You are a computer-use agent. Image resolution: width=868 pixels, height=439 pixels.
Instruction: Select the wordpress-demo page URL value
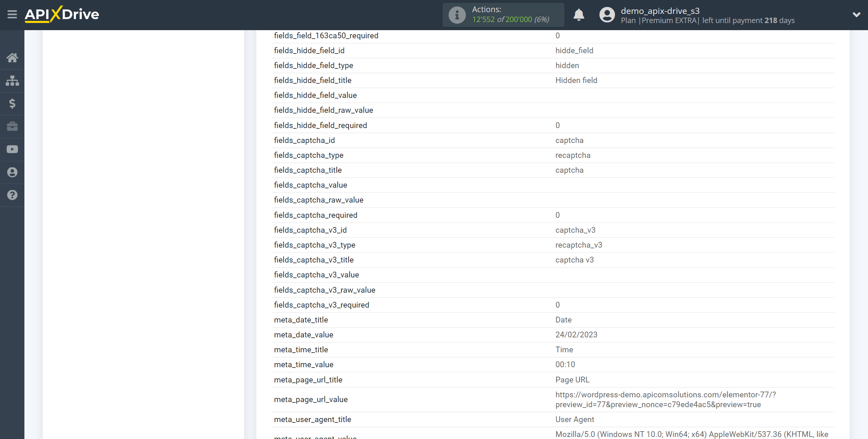[x=666, y=400]
